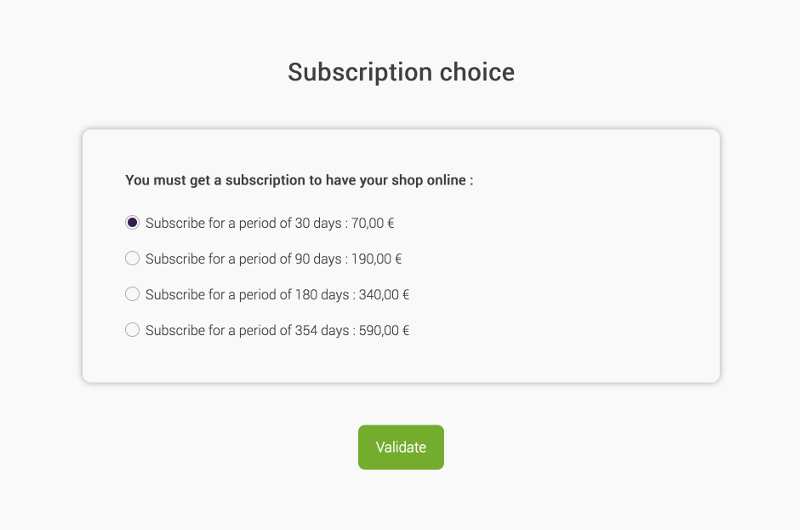This screenshot has width=800, height=530.
Task: Click the word "choice" in the page title
Action: click(477, 72)
